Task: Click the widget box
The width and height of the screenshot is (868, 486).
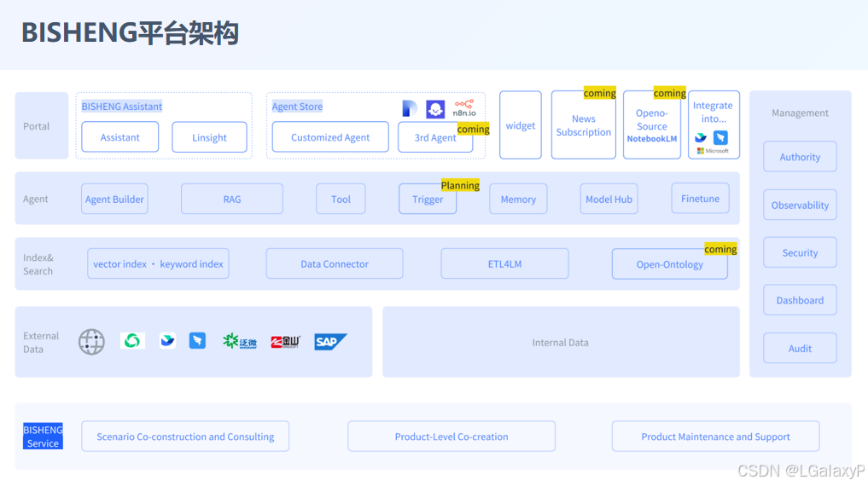Action: click(521, 125)
